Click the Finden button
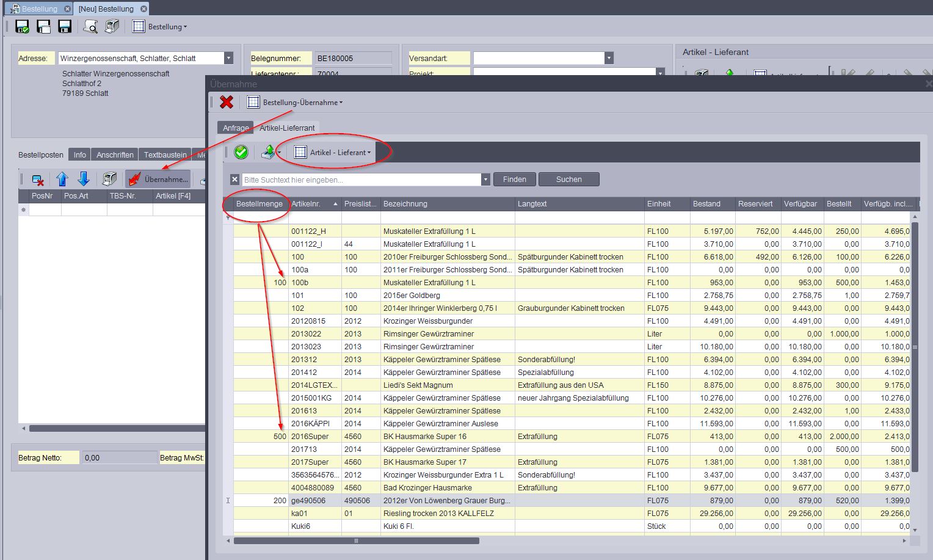The width and height of the screenshot is (933, 560). click(515, 179)
